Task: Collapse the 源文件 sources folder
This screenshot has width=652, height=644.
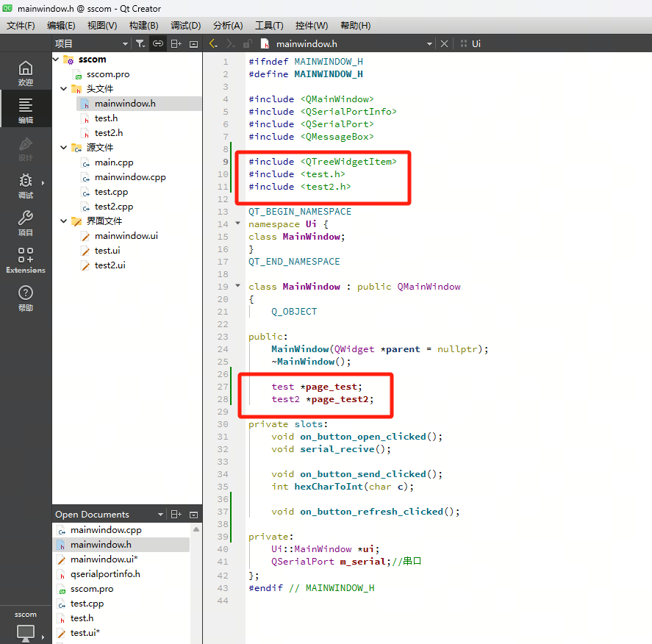Action: click(x=64, y=148)
